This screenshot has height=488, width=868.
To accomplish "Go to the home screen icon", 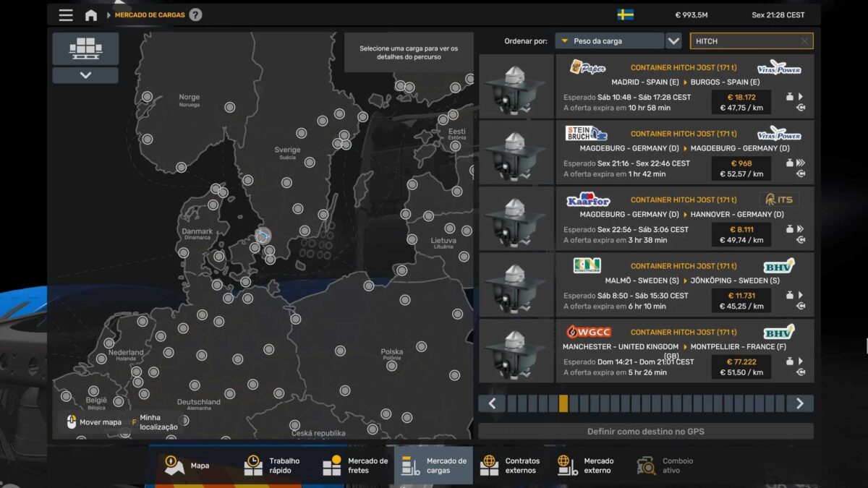I will click(91, 15).
